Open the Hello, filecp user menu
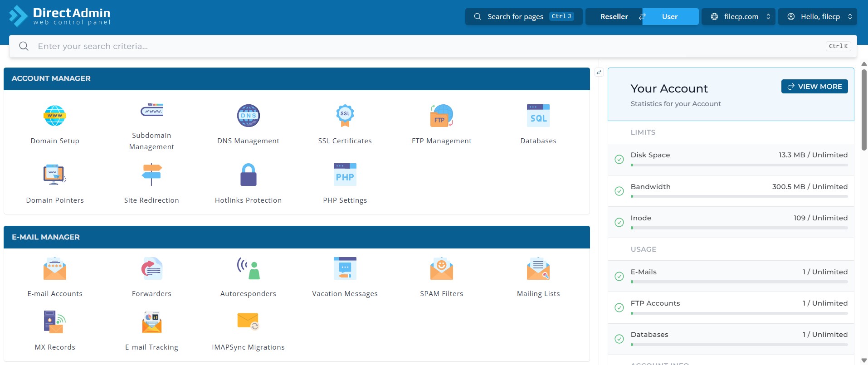 click(x=818, y=17)
